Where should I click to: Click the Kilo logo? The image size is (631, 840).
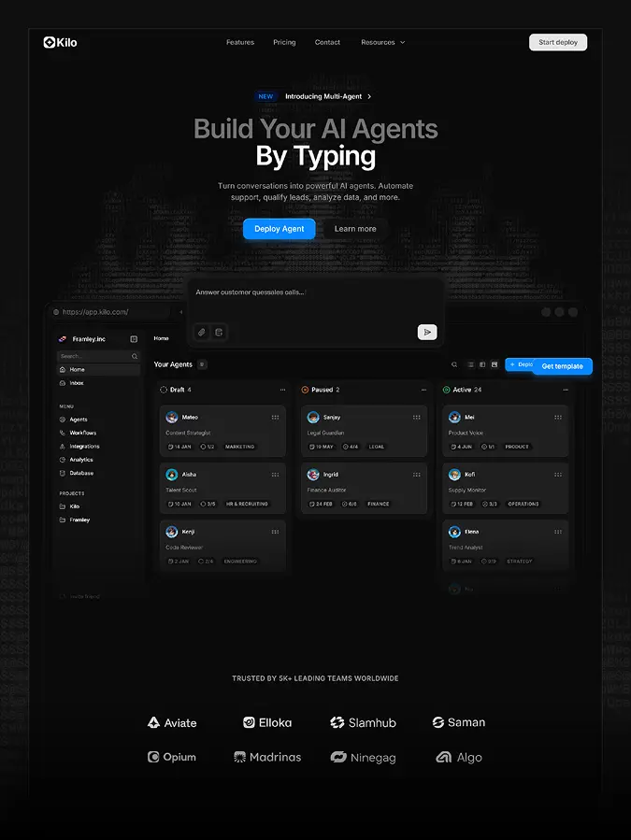click(60, 42)
